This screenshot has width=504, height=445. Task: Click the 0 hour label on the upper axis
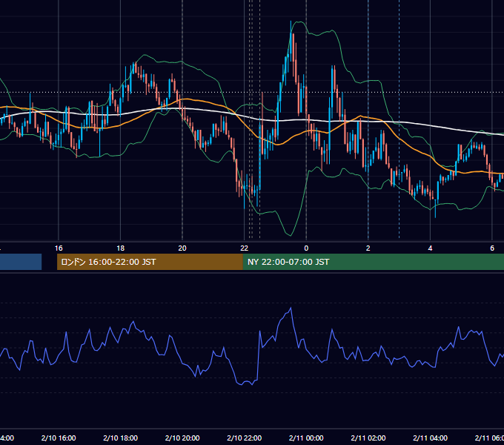point(306,248)
